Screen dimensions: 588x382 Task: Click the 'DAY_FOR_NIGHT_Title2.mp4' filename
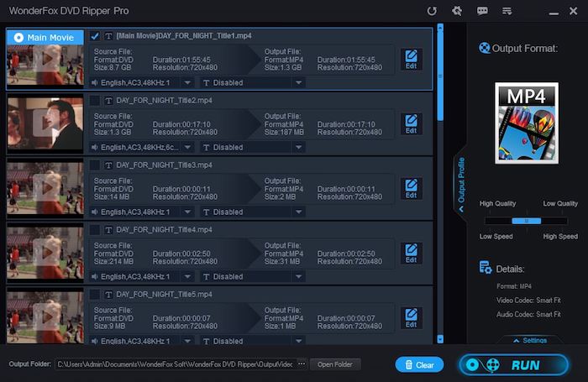point(164,101)
